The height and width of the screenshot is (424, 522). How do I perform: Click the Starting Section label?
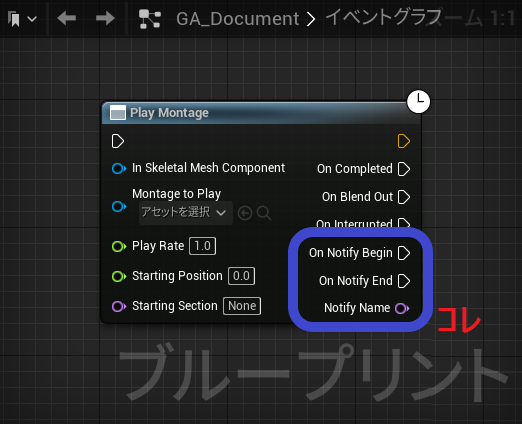(175, 306)
